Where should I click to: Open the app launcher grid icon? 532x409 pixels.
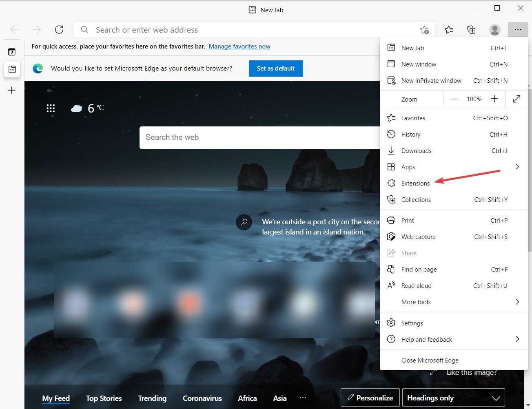click(51, 108)
